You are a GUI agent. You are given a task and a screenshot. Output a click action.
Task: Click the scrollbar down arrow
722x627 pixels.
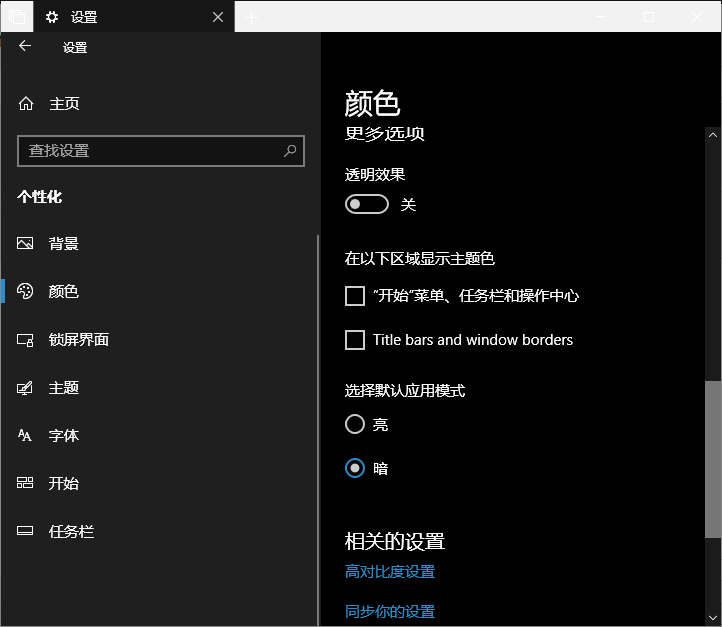(x=712, y=618)
